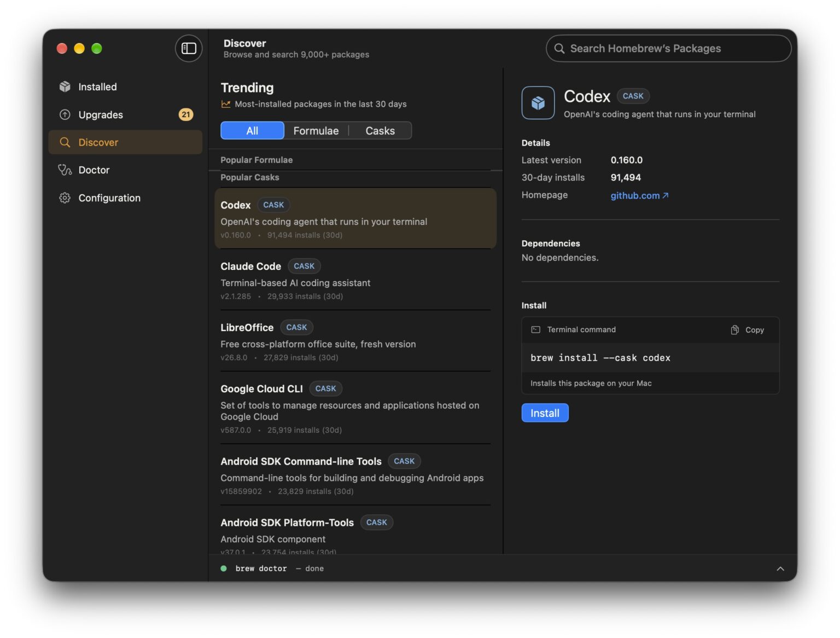Open the github.com homepage link

point(639,195)
